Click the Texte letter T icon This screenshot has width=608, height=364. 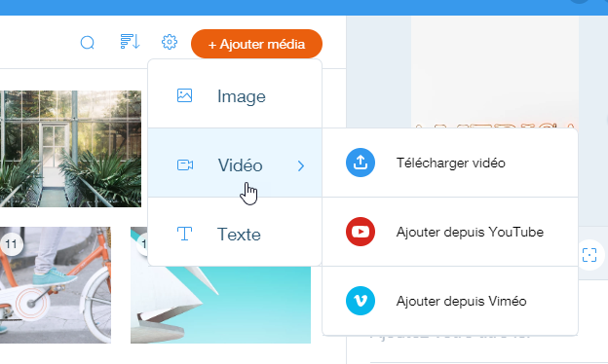click(184, 234)
